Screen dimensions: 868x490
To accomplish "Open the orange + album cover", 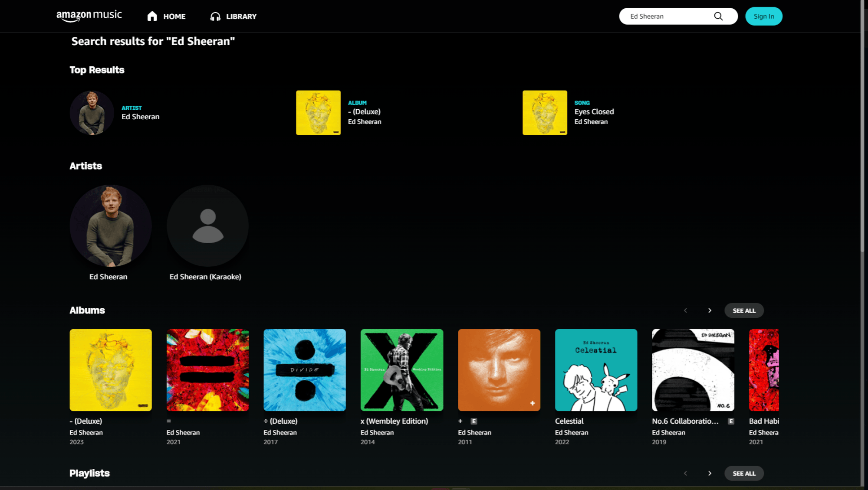I will coord(499,370).
